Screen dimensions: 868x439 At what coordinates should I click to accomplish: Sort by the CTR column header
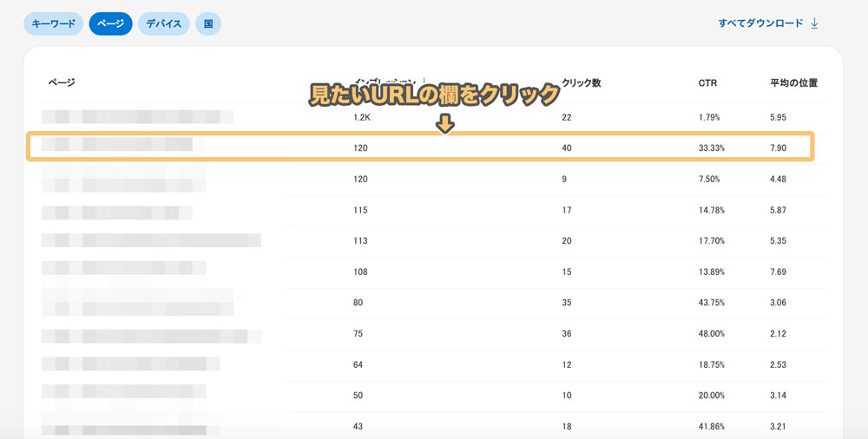tap(707, 83)
